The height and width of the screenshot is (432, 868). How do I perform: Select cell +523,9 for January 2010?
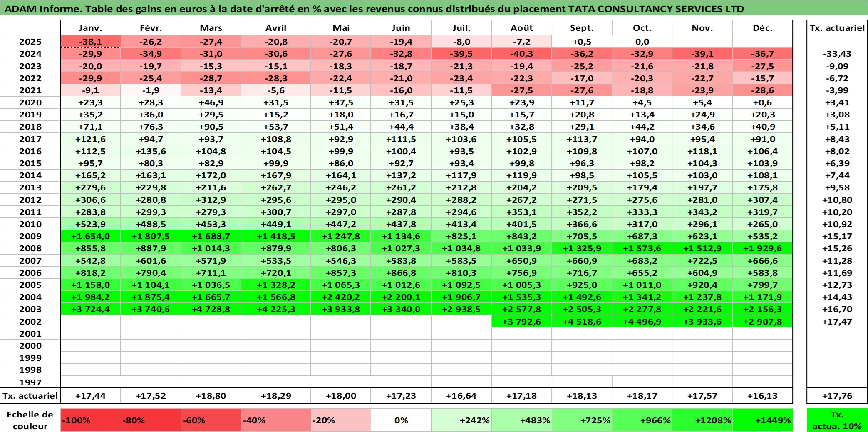pos(90,224)
